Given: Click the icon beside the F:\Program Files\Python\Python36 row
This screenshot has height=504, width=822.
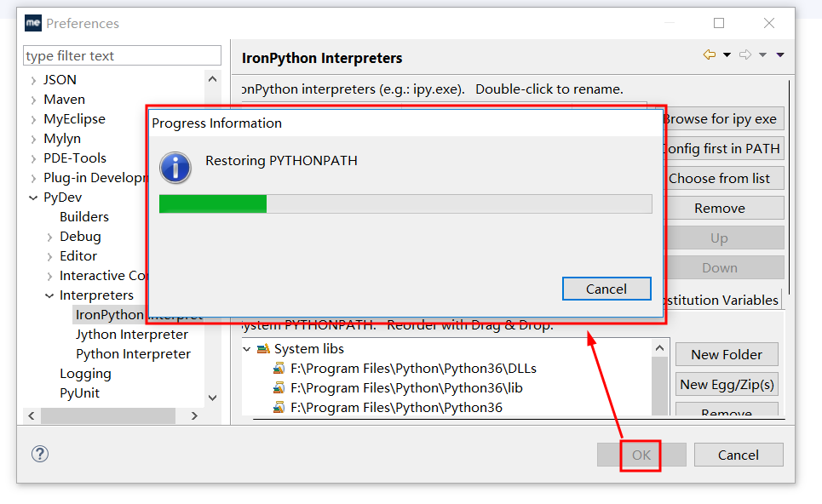Looking at the screenshot, I should click(x=279, y=408).
